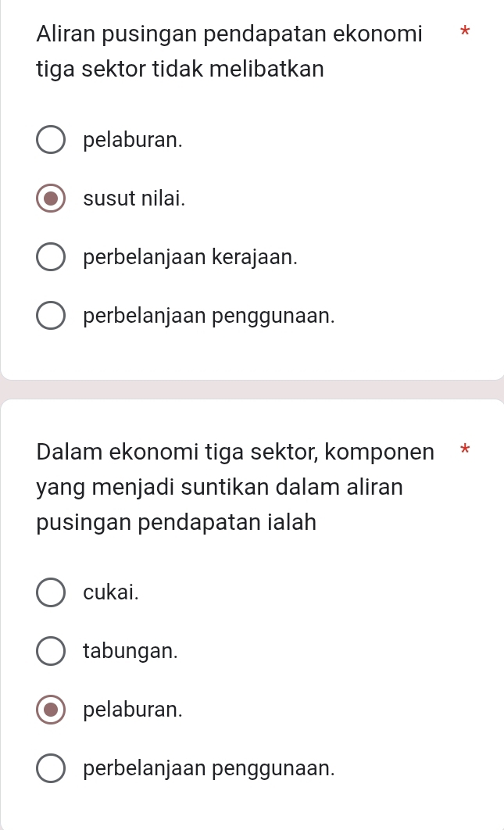Click the 'cukai.' option label
504x830 pixels.
coord(111,592)
